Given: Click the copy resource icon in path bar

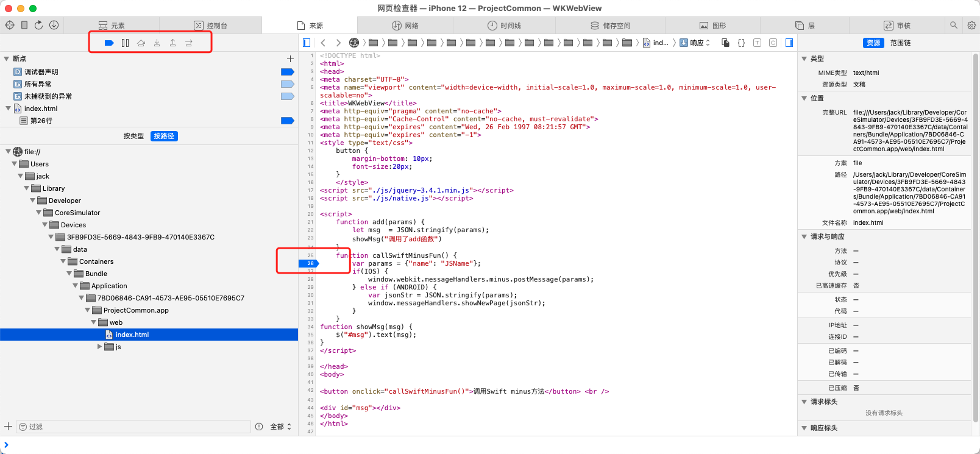Looking at the screenshot, I should (x=725, y=43).
